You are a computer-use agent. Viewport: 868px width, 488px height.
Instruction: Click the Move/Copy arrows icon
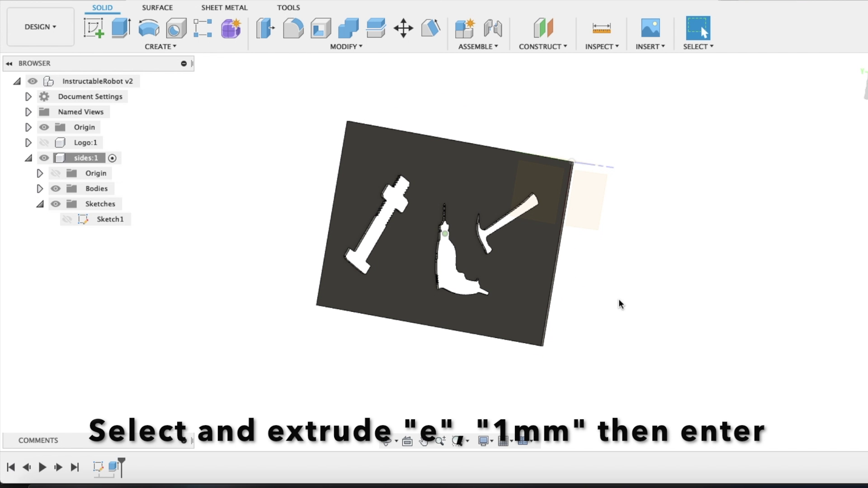pos(403,28)
